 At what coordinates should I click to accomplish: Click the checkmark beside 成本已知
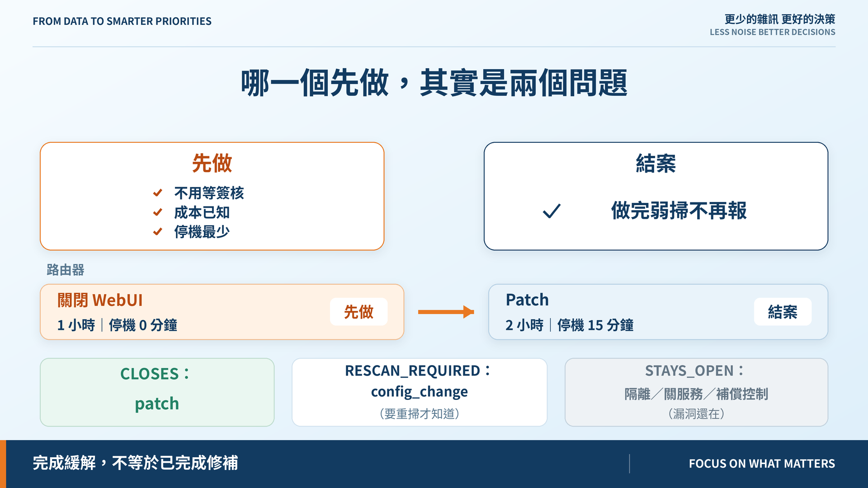tap(157, 212)
